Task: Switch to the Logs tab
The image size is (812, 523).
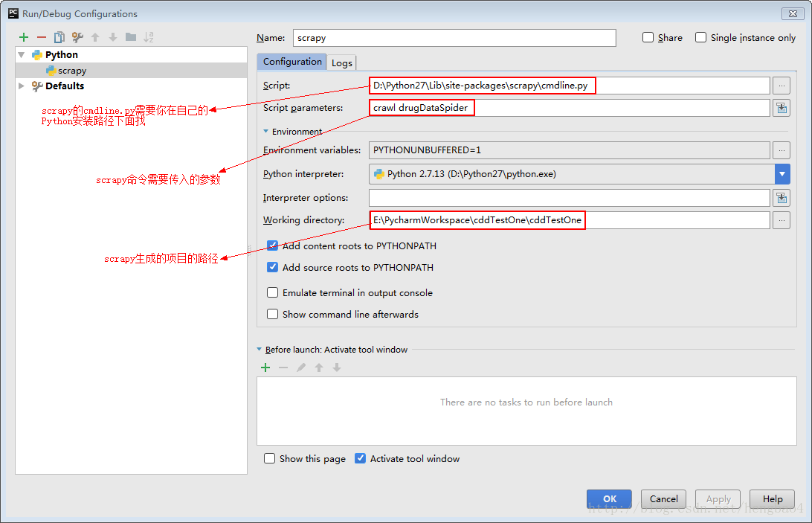Action: tap(342, 62)
